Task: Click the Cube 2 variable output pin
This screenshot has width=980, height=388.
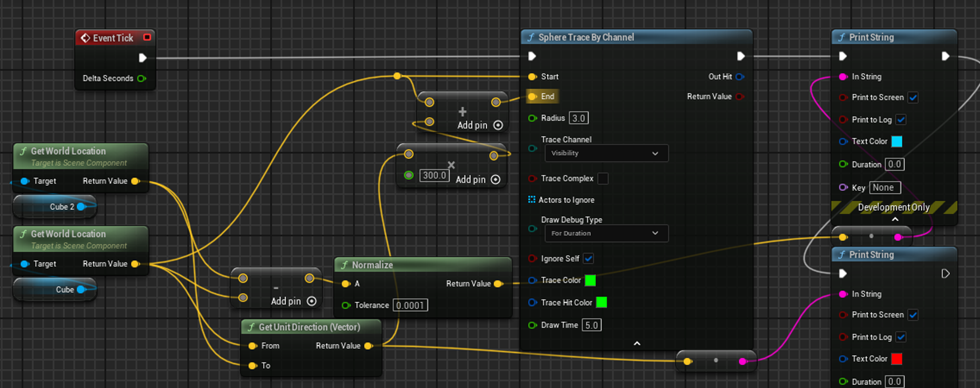Action: tap(81, 206)
